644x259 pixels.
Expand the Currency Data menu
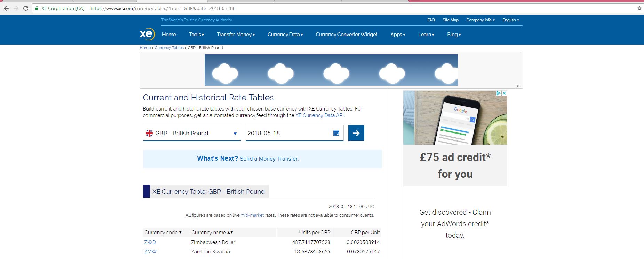[x=285, y=35]
